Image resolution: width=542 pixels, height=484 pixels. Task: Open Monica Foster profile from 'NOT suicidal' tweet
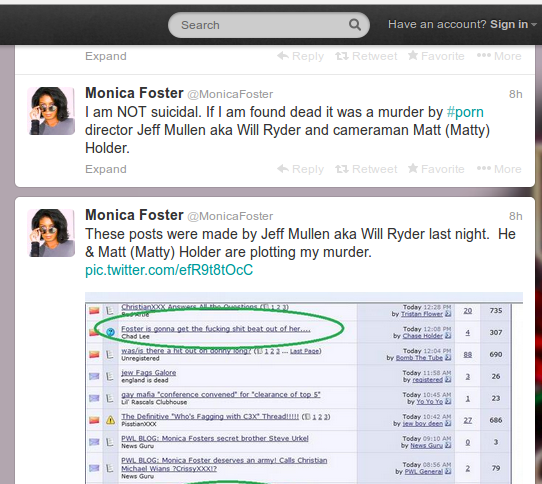click(134, 93)
